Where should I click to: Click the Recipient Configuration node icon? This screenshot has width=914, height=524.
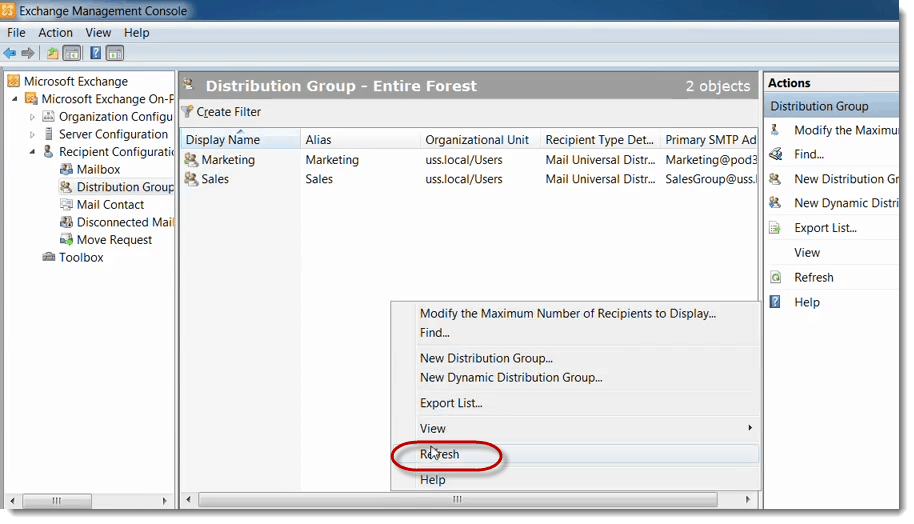(49, 152)
